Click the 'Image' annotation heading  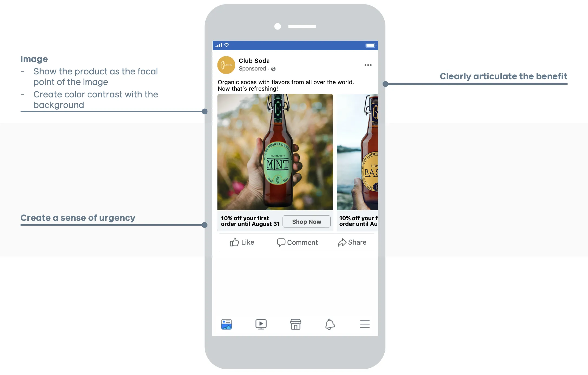[x=34, y=59]
